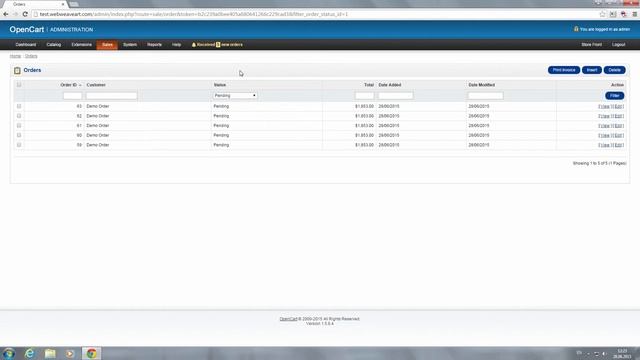Check the box for order 59
This screenshot has height=360, width=640.
tap(19, 145)
